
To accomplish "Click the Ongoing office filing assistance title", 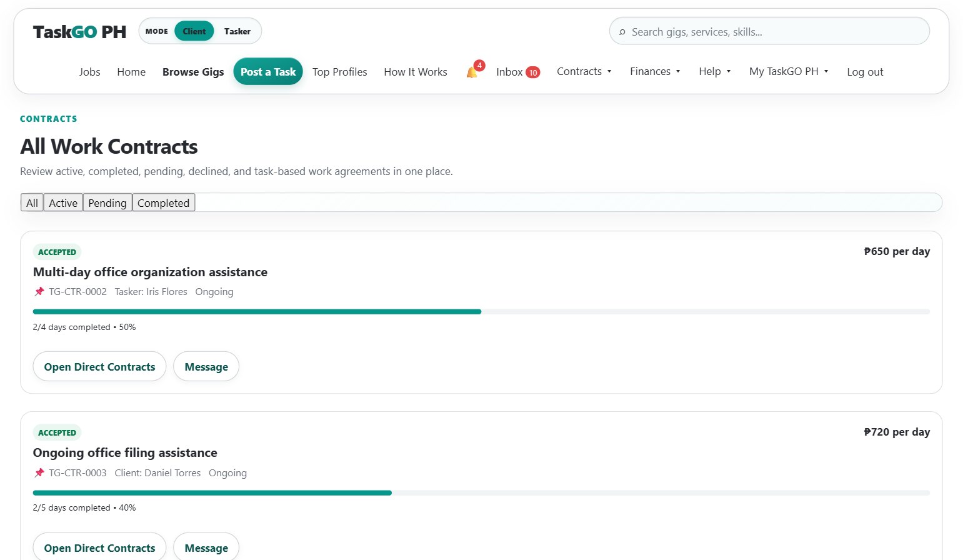I will click(x=125, y=452).
